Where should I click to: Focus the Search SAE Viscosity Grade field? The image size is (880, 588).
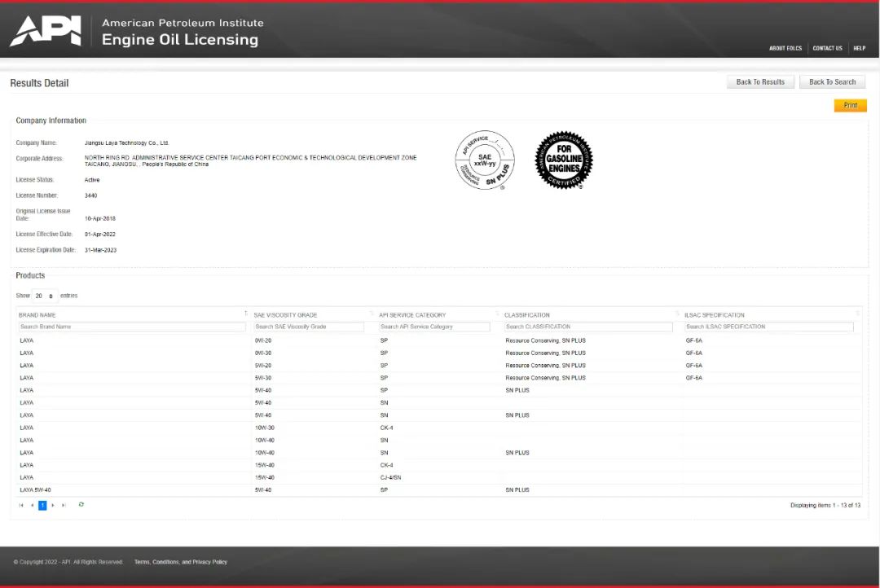click(309, 327)
